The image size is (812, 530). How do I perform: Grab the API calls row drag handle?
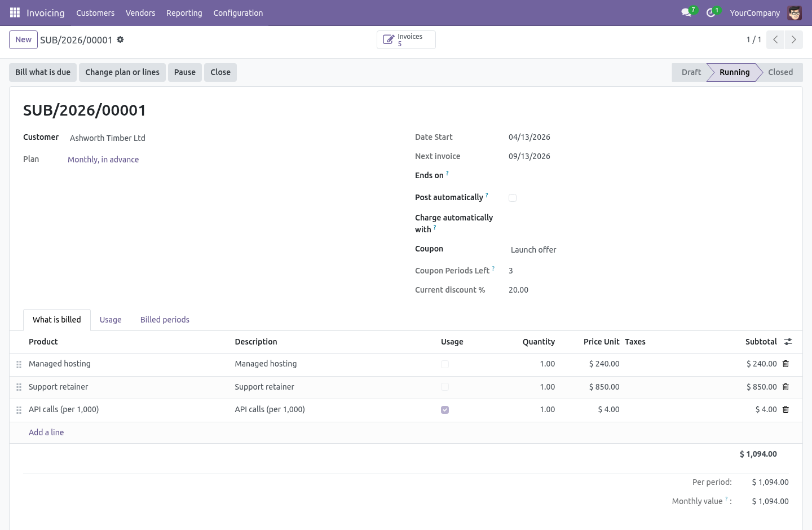19,410
